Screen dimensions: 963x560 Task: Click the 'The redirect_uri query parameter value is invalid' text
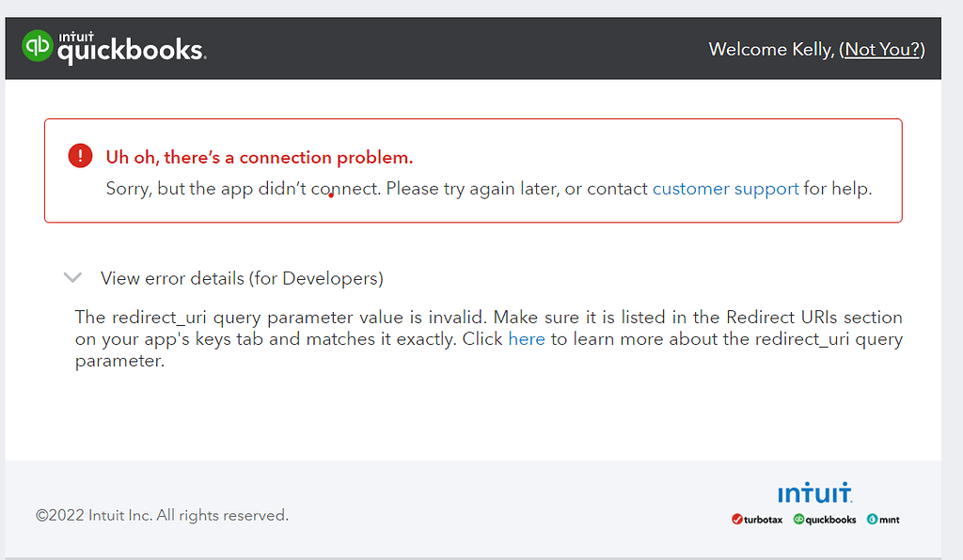[x=280, y=317]
